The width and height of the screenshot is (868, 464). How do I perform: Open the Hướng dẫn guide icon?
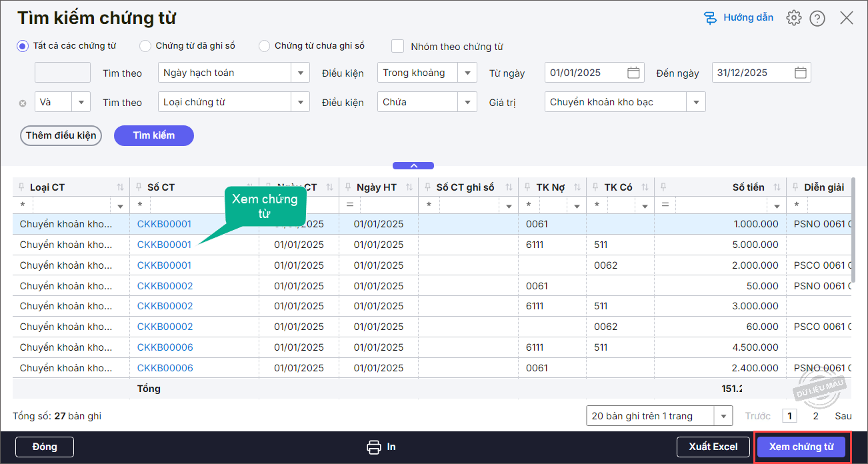(711, 18)
